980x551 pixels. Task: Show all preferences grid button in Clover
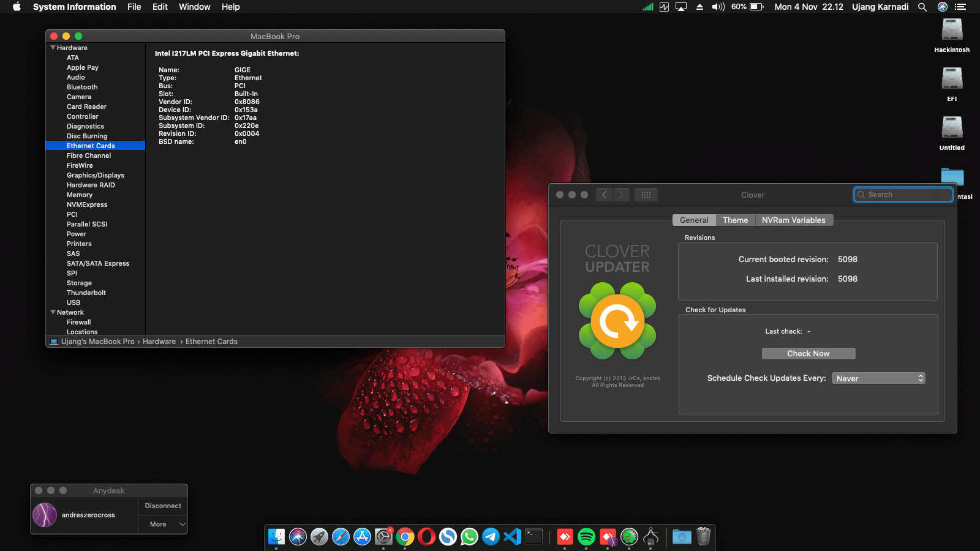(646, 195)
